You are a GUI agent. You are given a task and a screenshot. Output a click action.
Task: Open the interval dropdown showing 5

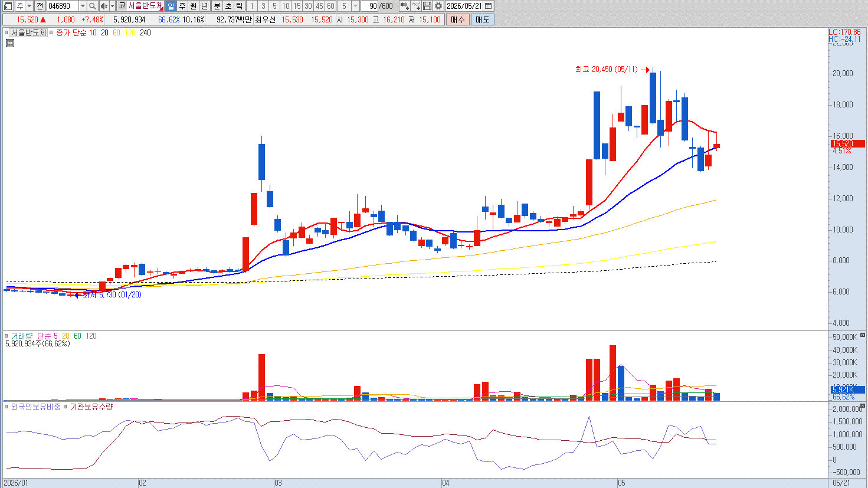(x=355, y=6)
